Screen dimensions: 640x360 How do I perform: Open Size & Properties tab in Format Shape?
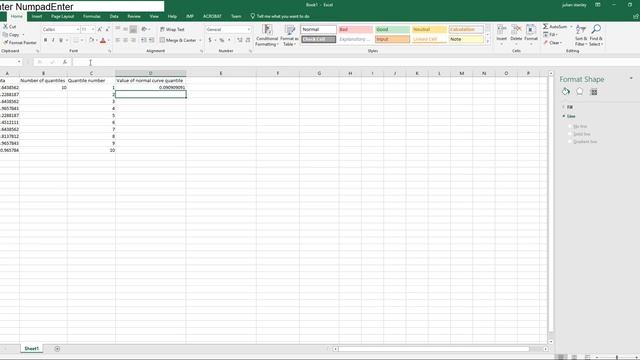coord(594,92)
